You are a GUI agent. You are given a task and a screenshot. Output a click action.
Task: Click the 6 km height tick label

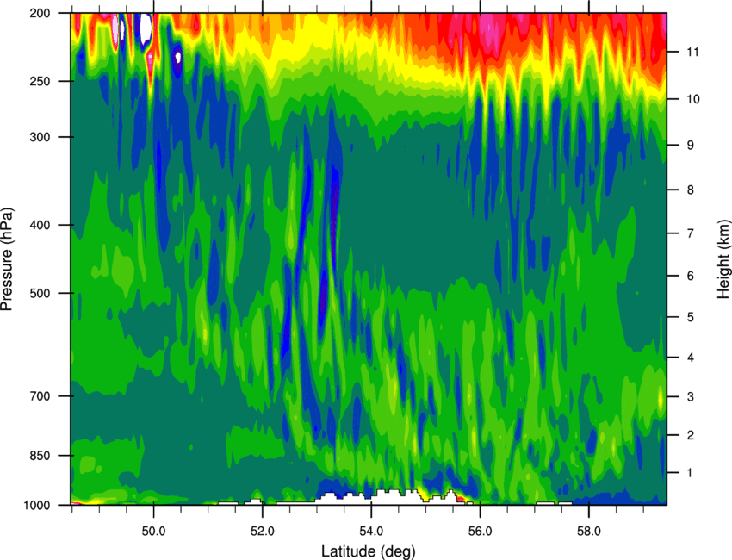tap(691, 276)
